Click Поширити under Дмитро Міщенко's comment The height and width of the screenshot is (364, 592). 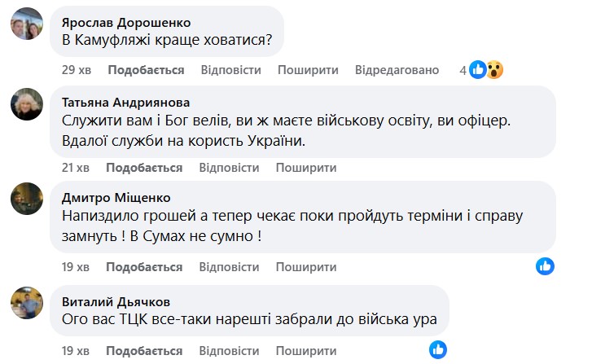307,266
